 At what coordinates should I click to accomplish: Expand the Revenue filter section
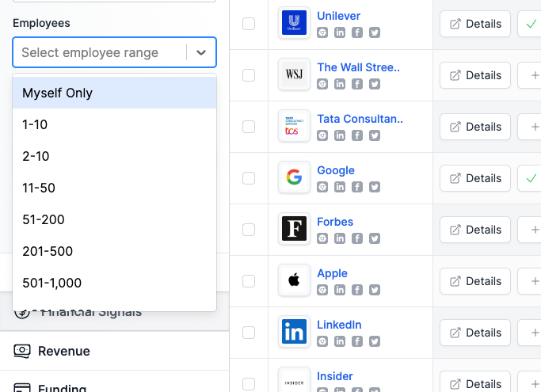[x=114, y=351]
